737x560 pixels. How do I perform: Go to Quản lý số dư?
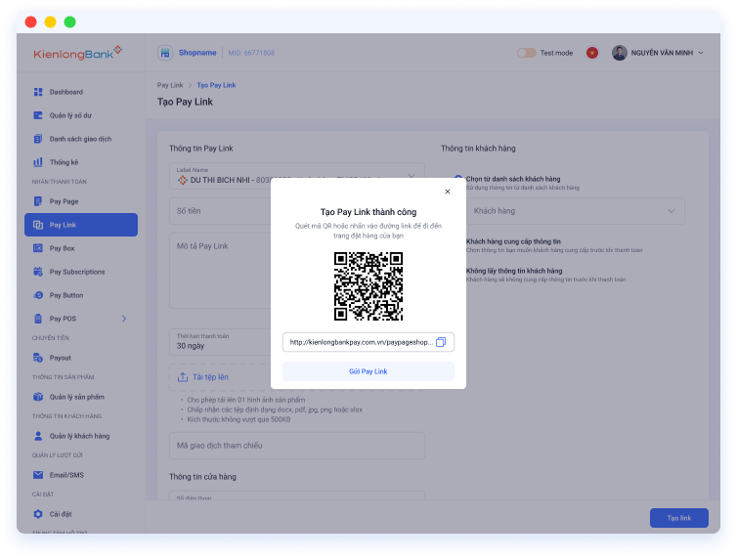click(81, 115)
